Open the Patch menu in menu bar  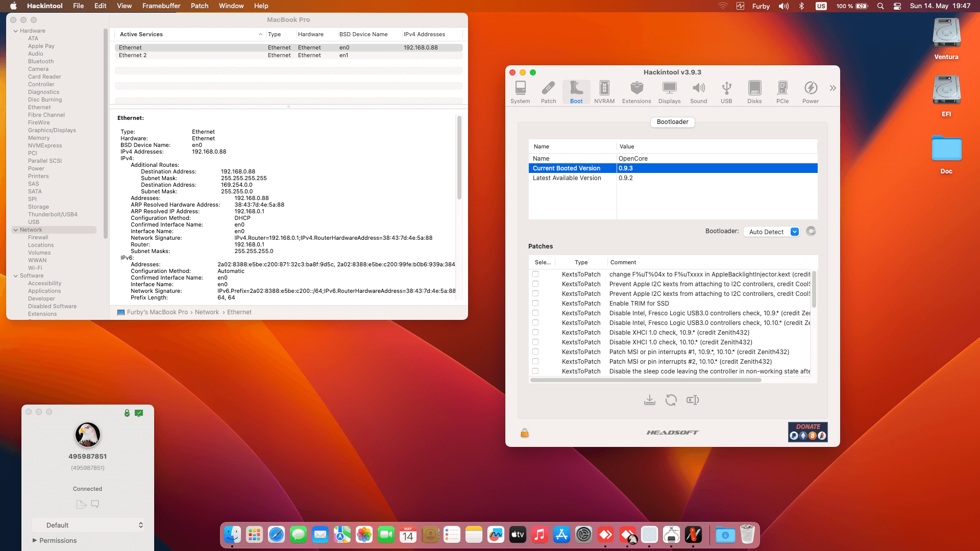199,6
